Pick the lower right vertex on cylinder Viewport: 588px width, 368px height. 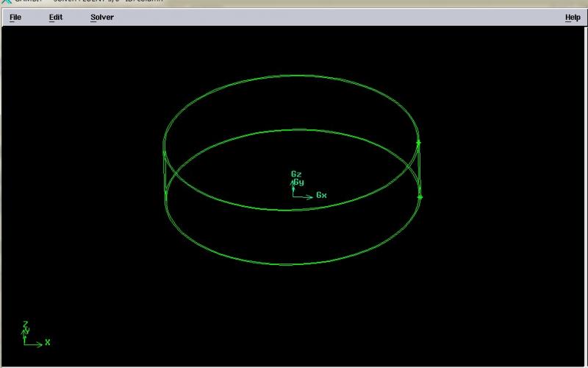[x=420, y=197]
